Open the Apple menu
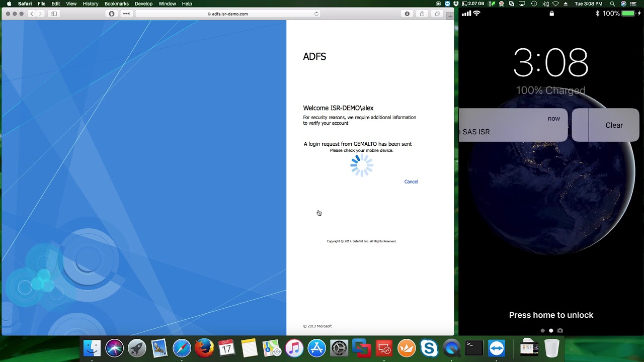Screen dimensions: 644x362 tap(9, 4)
